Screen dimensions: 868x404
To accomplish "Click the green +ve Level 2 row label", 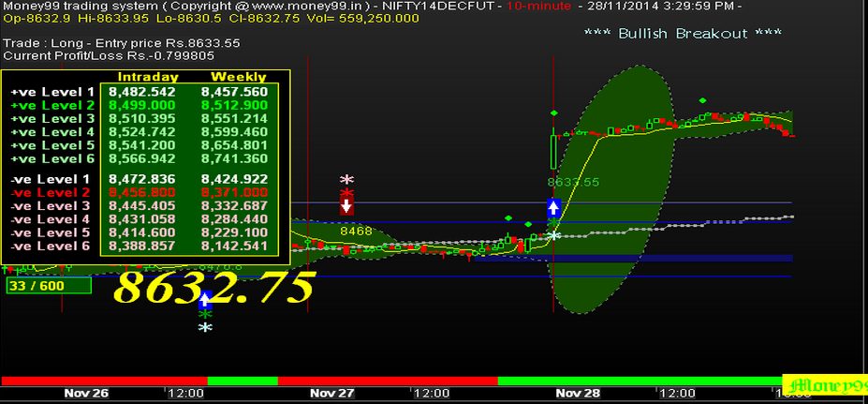I will point(52,105).
